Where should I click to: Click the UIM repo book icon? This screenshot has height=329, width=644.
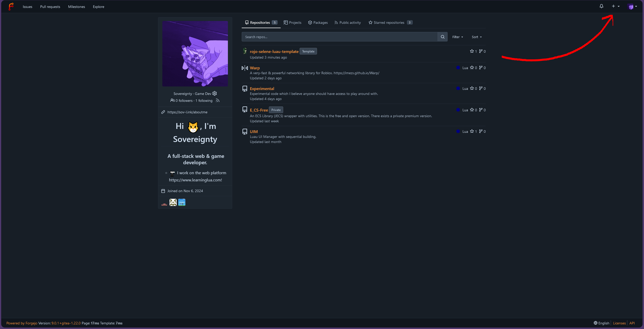pyautogui.click(x=245, y=131)
